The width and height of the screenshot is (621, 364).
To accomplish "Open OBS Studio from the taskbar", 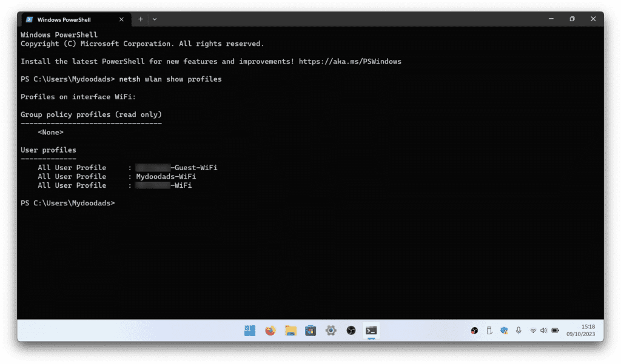I will [x=351, y=330].
